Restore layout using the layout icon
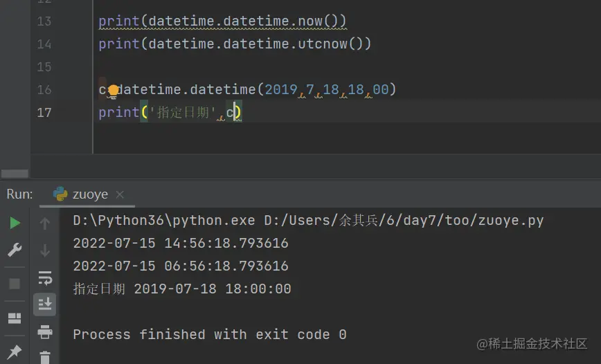 (15, 318)
